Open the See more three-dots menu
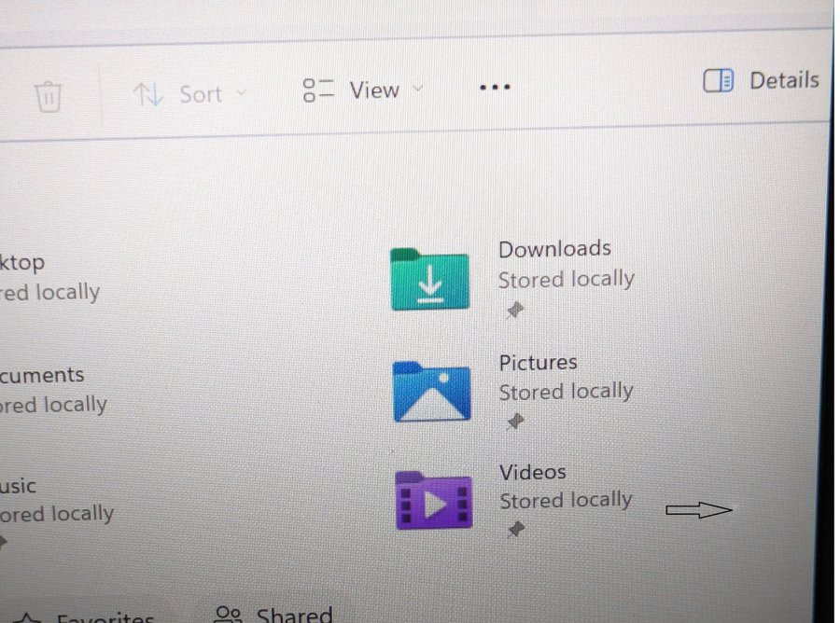Screen dimensions: 840x623 pos(494,88)
